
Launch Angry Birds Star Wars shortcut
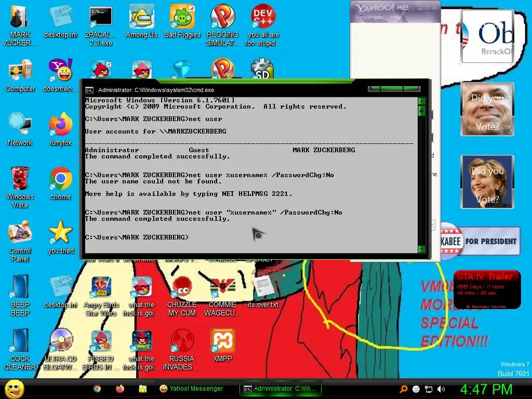pos(101,296)
